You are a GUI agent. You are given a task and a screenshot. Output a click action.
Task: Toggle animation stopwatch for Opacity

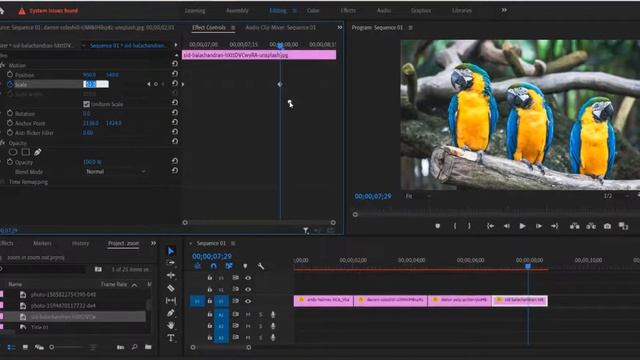coord(10,162)
